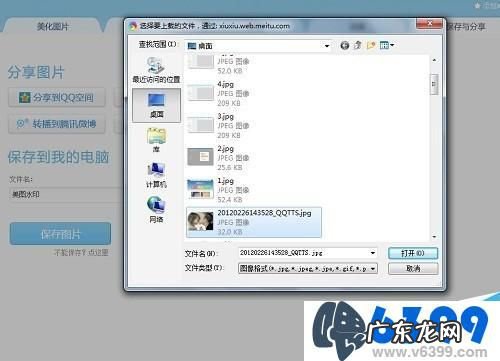Switch to 美化图片 tab in background page

[x=52, y=27]
